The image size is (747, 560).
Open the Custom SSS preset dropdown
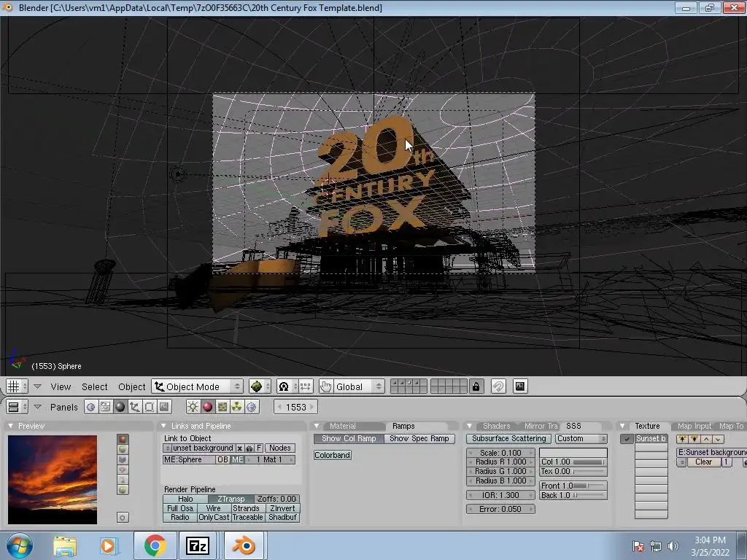581,438
